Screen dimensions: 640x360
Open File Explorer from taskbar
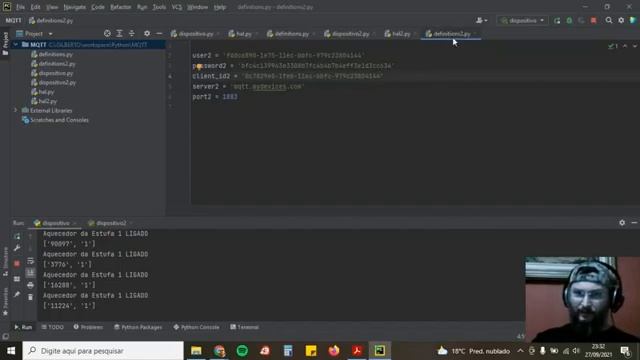tap(196, 351)
